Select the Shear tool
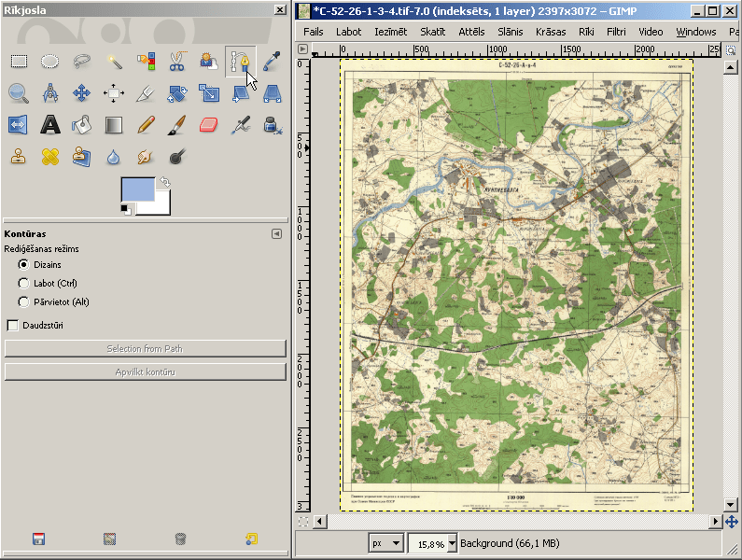742x560 pixels. point(241,93)
